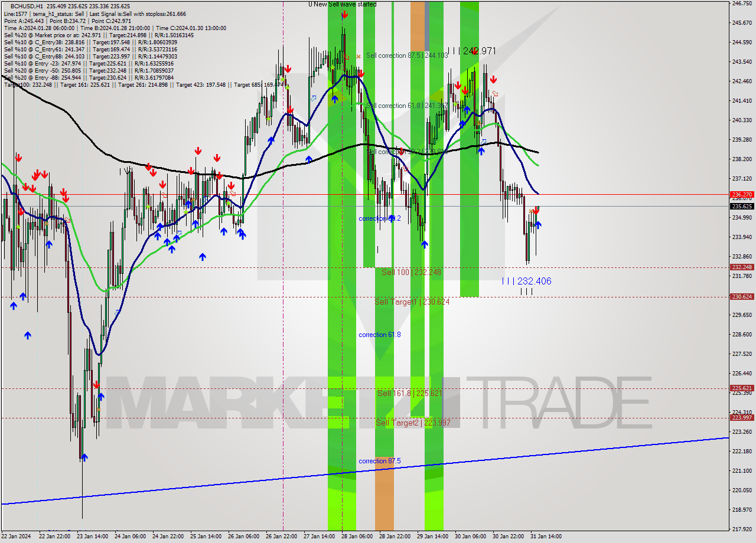Select the 'Sell %20 @ Entry -88: 254.944' line
Image resolution: width=756 pixels, height=543 pixels.
point(89,77)
